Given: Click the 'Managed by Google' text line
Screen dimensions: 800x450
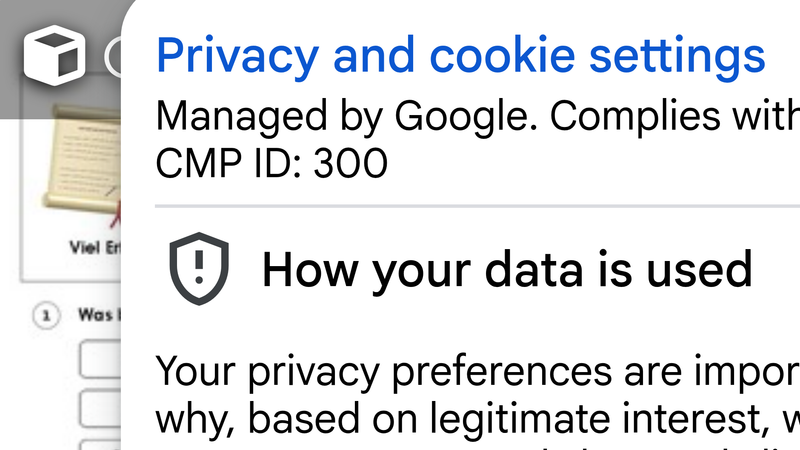Looking at the screenshot, I should [x=478, y=117].
